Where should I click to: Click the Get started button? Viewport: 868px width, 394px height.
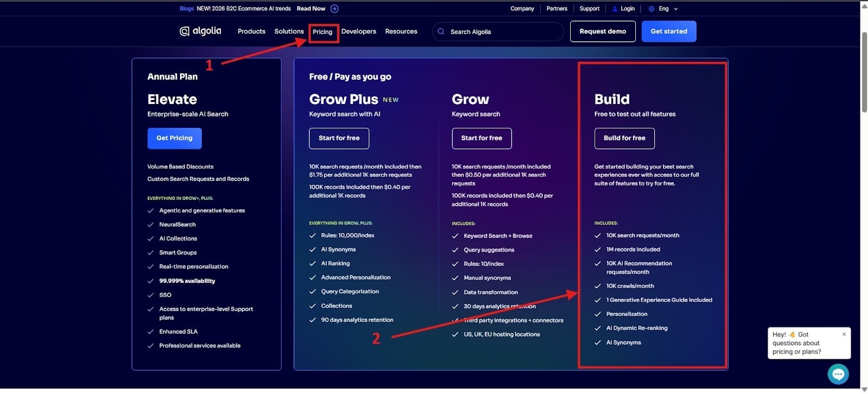point(669,31)
